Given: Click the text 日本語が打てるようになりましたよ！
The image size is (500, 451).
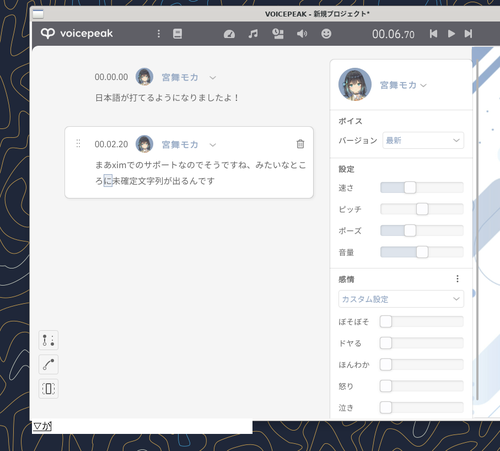Looking at the screenshot, I should coord(167,98).
